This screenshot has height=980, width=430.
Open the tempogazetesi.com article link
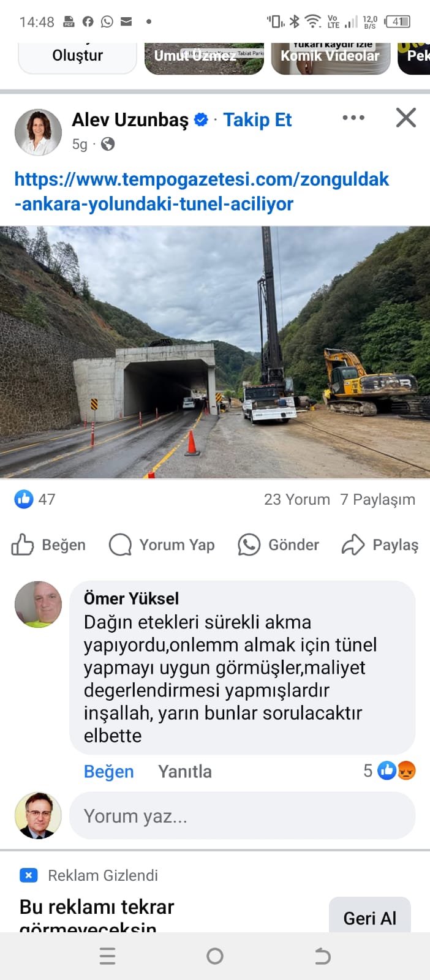click(x=202, y=191)
